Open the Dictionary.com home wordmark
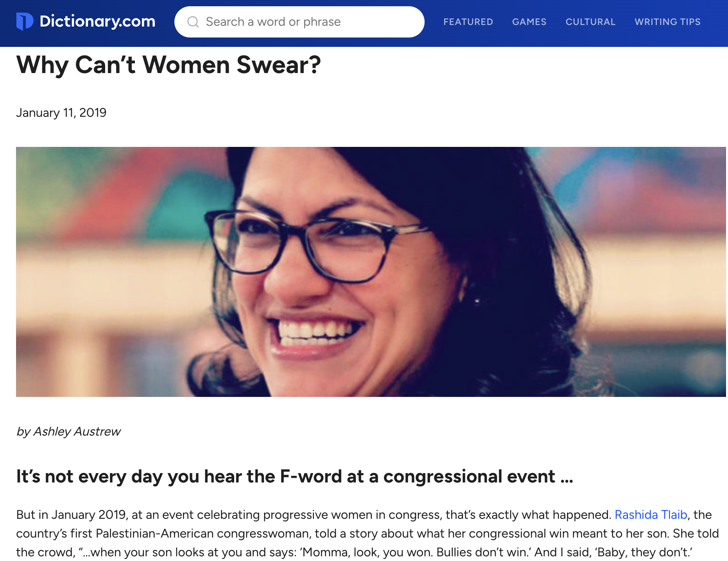 (97, 21)
